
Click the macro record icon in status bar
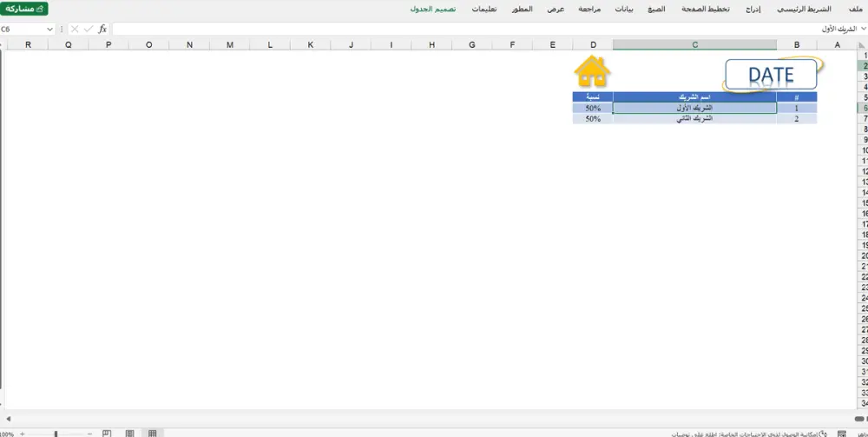tap(841, 434)
